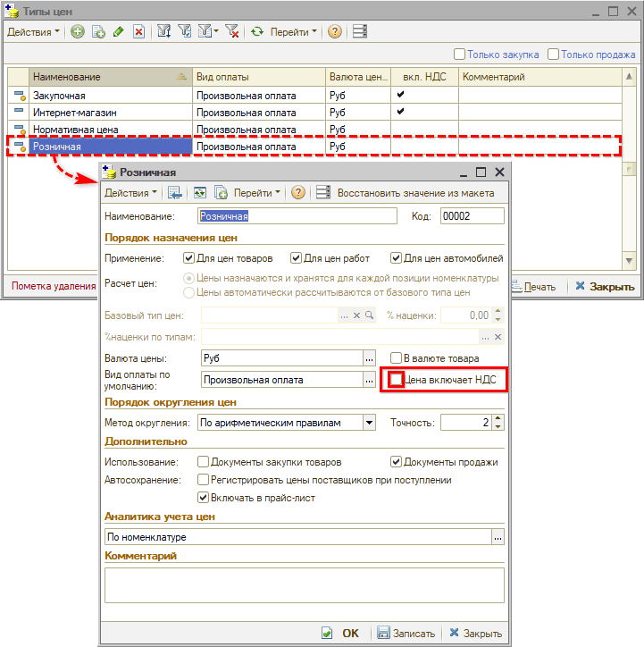Open the Перейти menu in Розничная dialog
Screen dimensions: 644x647
[256, 192]
